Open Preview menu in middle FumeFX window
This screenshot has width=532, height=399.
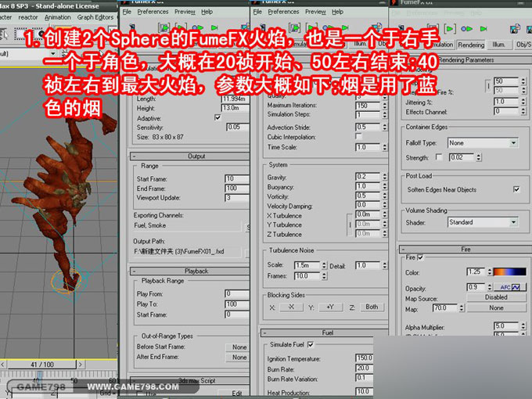point(315,12)
